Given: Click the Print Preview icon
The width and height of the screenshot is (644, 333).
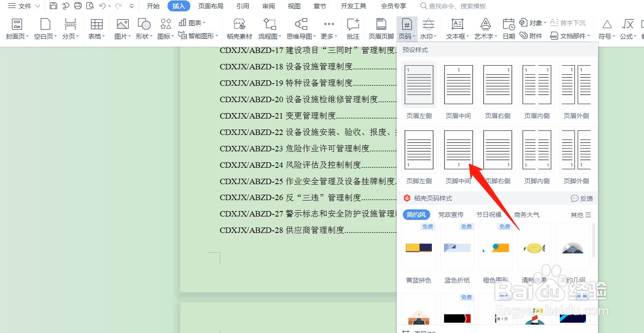Looking at the screenshot, I should (x=90, y=6).
